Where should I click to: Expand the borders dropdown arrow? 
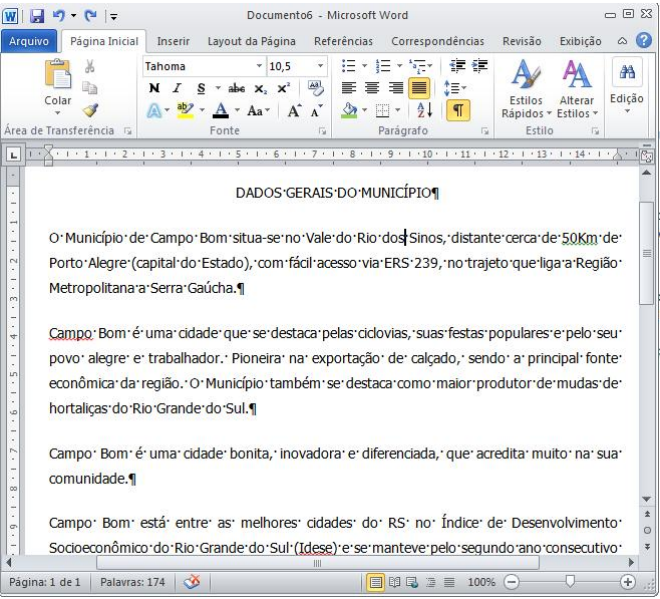click(x=398, y=110)
